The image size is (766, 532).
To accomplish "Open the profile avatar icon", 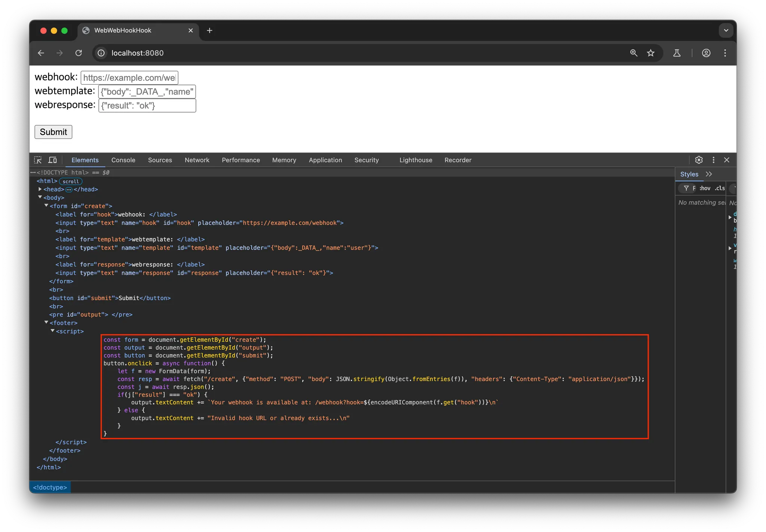I will point(706,53).
